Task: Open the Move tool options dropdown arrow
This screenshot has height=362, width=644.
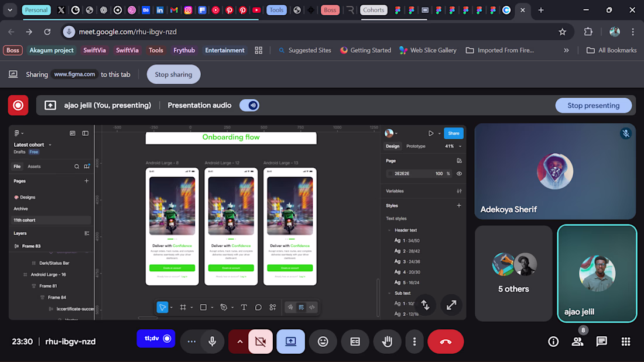Action: [x=172, y=308]
